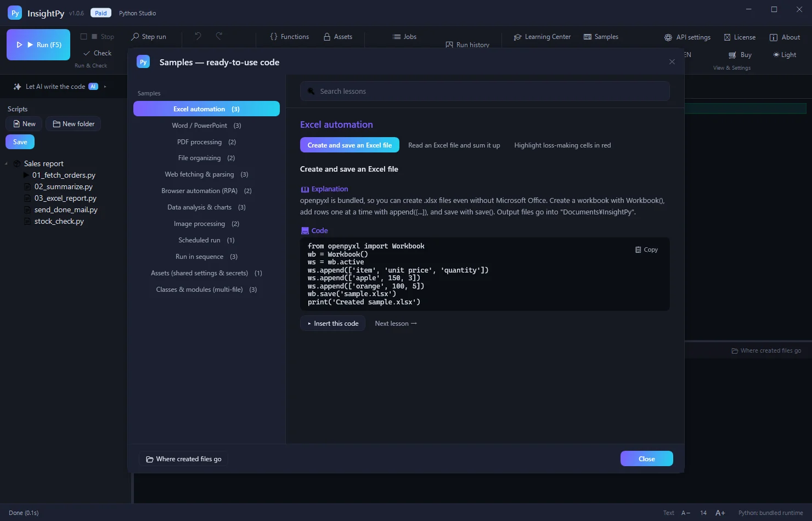Viewport: 812px width, 521px height.
Task: Select the PDF processing sample category
Action: [x=206, y=142]
